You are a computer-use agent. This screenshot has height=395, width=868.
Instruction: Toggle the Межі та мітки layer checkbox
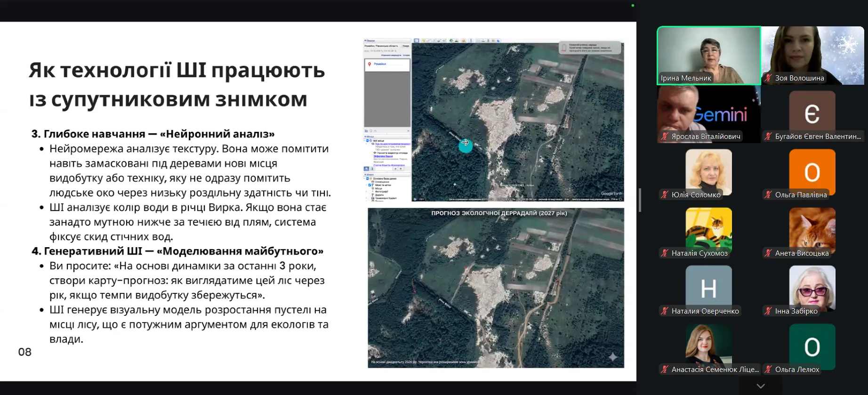[x=370, y=185]
